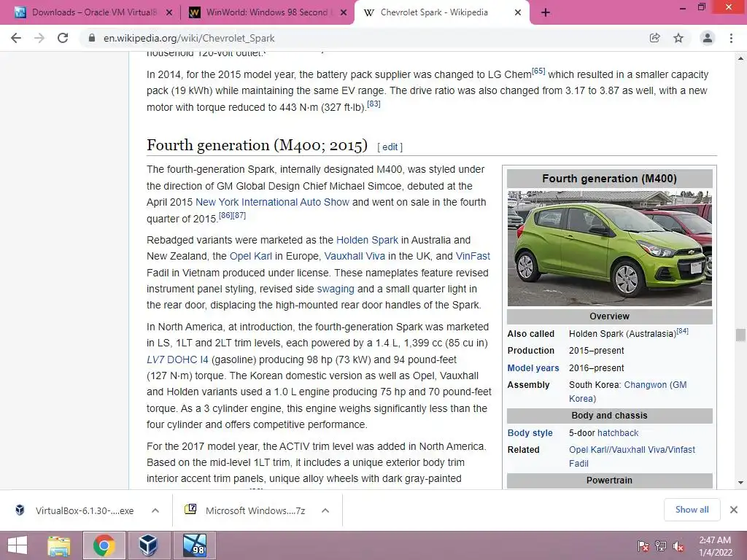
Task: Go back to the previous page
Action: click(x=16, y=38)
